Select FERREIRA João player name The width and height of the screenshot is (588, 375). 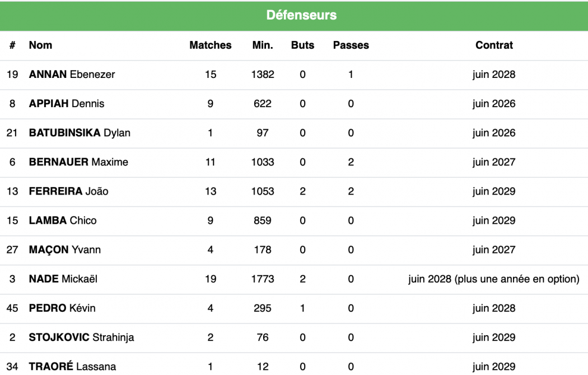(x=68, y=191)
